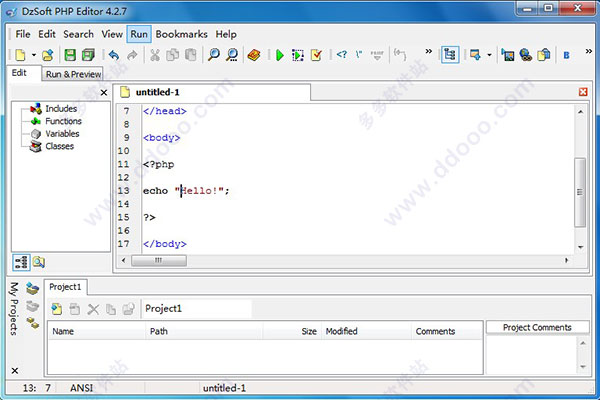This screenshot has width=600, height=400.
Task: Toggle the tree view button below explorer
Action: click(x=21, y=263)
